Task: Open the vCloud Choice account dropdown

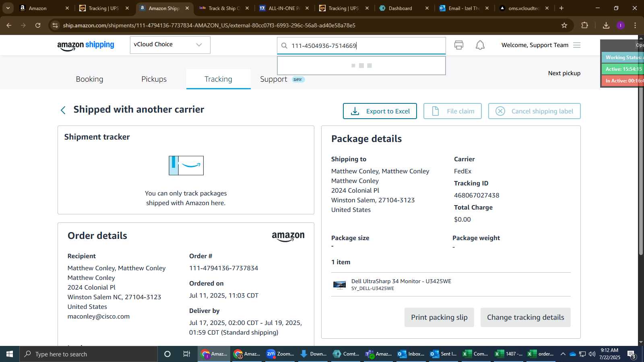Action: pyautogui.click(x=170, y=45)
